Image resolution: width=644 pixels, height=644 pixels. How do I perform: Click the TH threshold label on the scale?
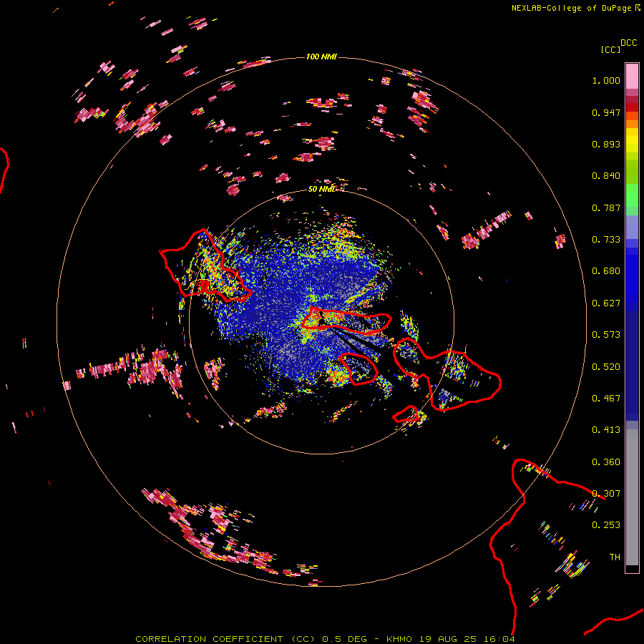(615, 557)
